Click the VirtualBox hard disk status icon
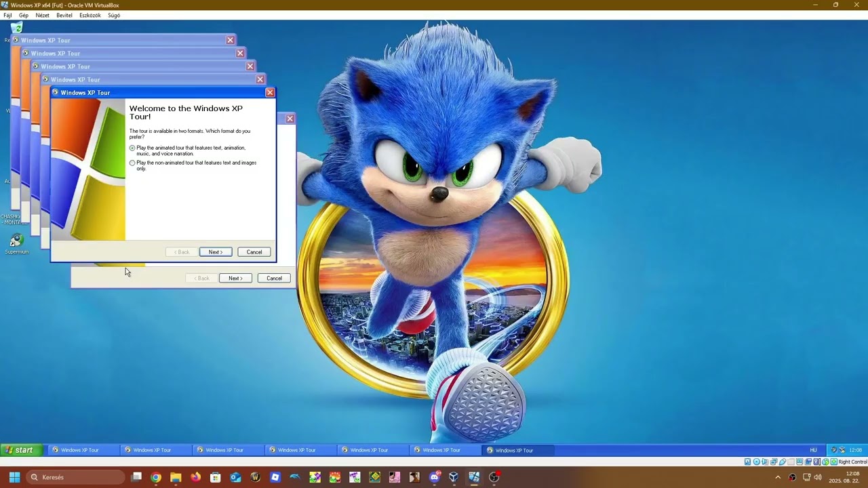868x488 pixels. click(748, 462)
